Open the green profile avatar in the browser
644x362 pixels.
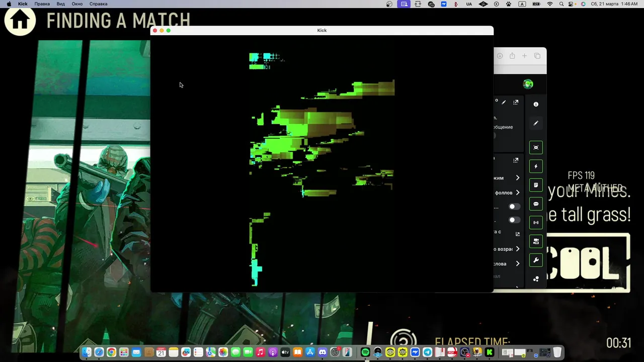click(x=528, y=84)
